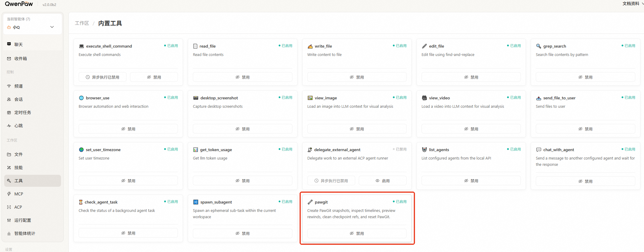The width and height of the screenshot is (644, 252).
Task: Click the view_video icon
Action: coord(424,98)
